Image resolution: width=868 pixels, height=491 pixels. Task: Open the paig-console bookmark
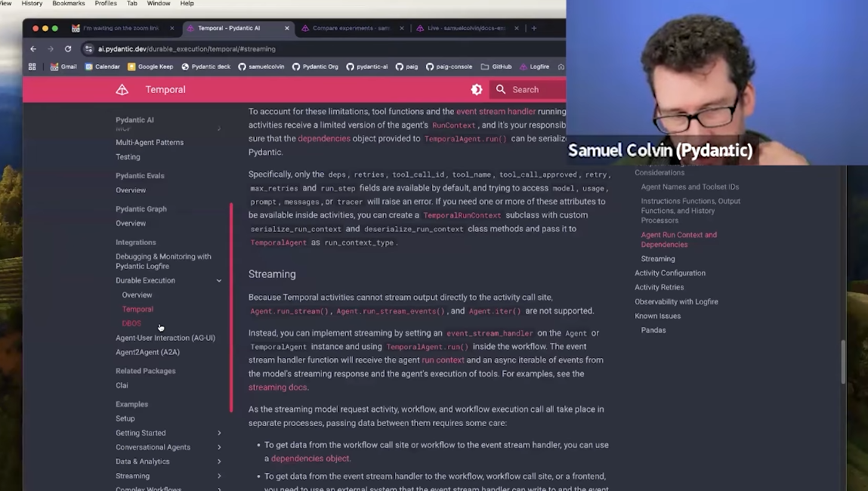[x=449, y=66]
